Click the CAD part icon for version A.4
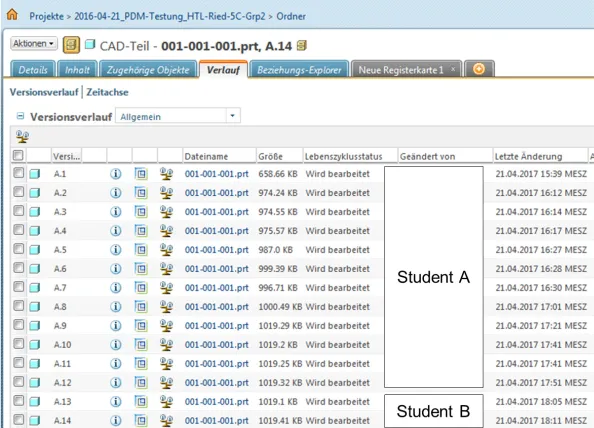Viewport: 594px width, 428px height. [35, 231]
